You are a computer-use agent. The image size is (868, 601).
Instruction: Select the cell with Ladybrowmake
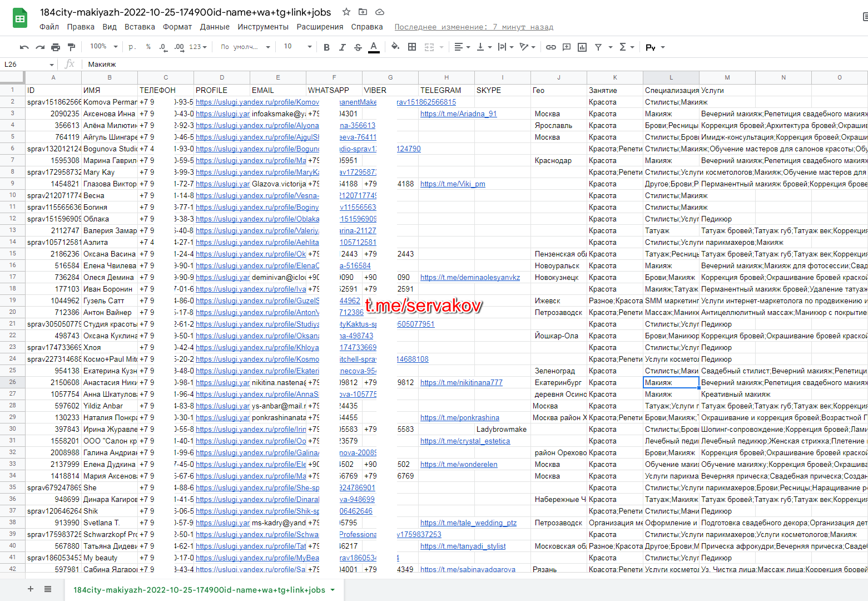click(503, 429)
